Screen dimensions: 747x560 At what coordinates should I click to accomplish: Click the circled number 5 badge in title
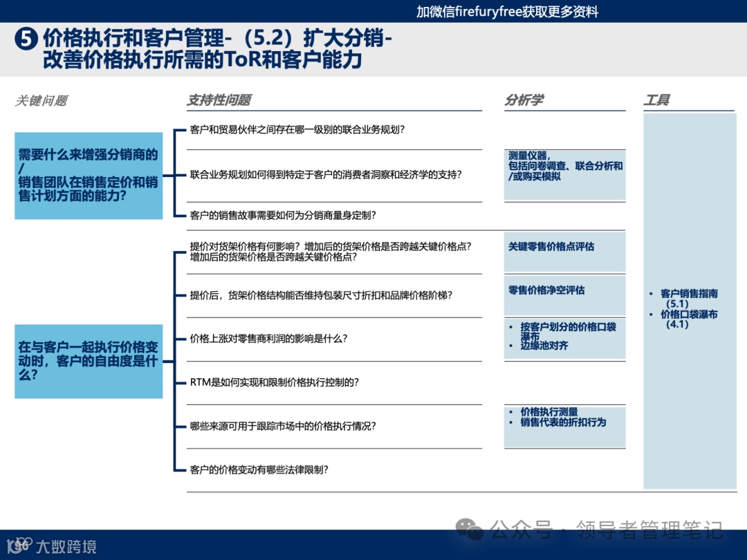point(26,39)
